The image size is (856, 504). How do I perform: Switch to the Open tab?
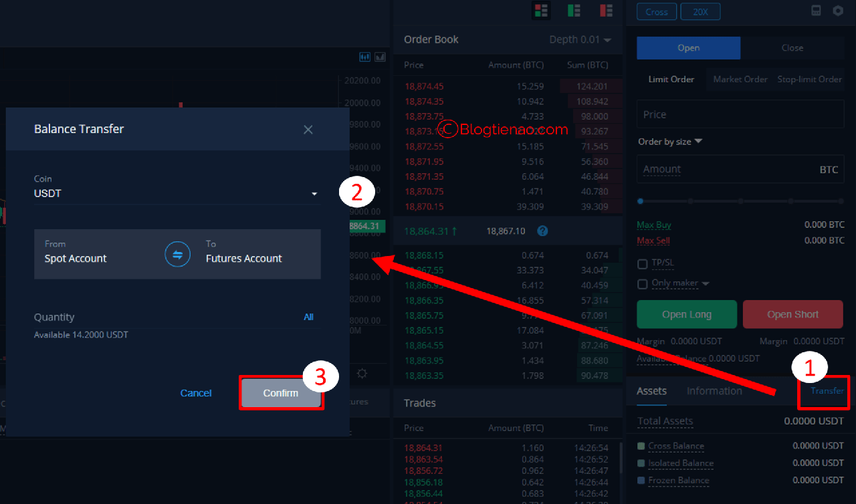(688, 48)
